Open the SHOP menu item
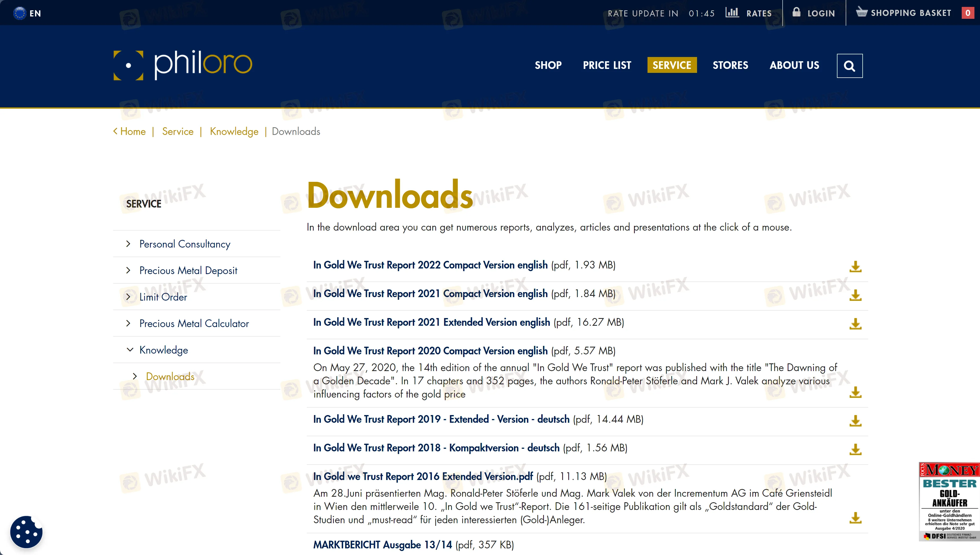980x555 pixels. point(548,65)
